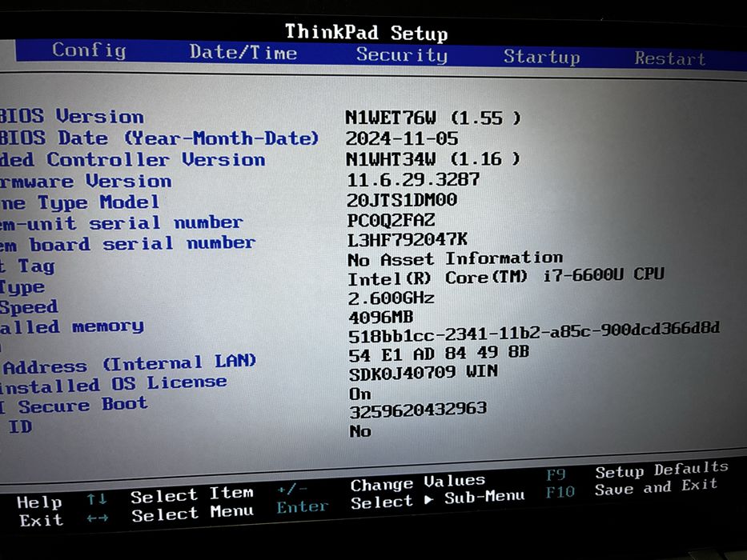This screenshot has width=747, height=560.
Task: Click installed memory value 4096MB
Action: click(380, 317)
